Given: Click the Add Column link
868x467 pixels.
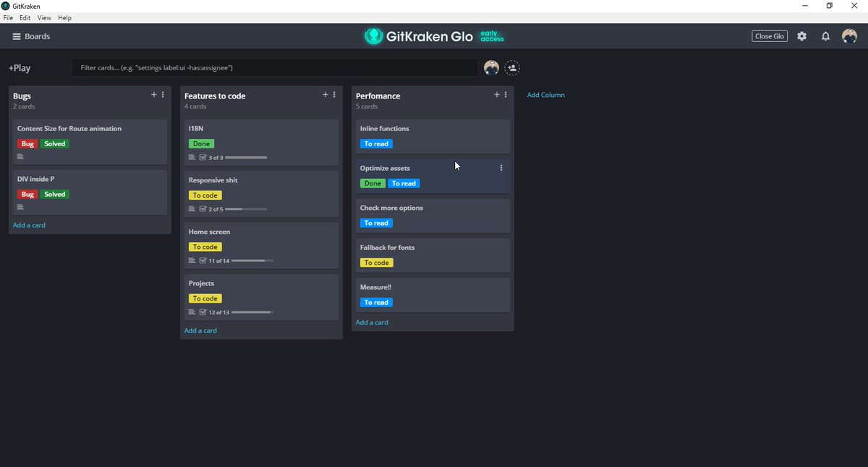Looking at the screenshot, I should point(545,94).
